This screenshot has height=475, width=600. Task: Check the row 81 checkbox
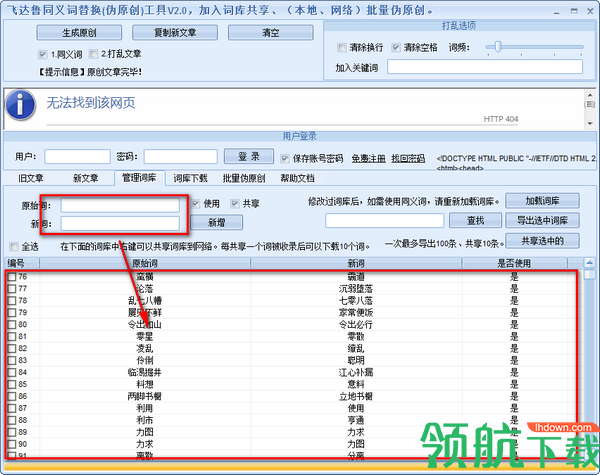point(12,337)
